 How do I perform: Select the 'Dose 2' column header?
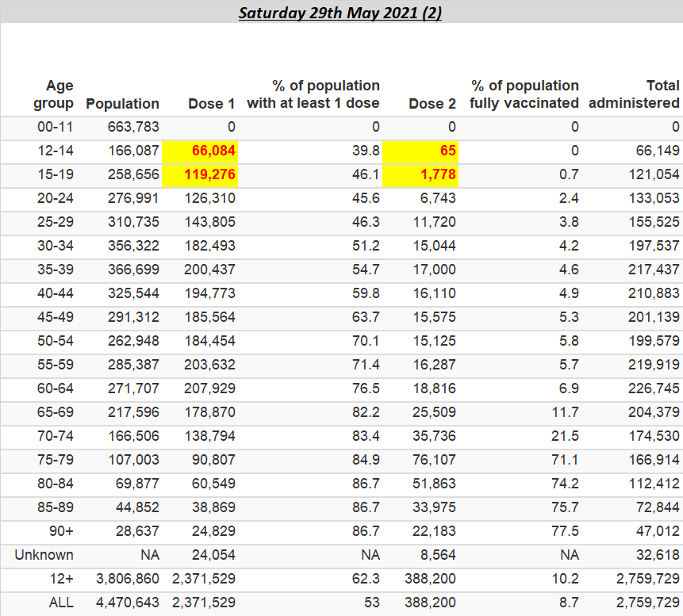[432, 104]
